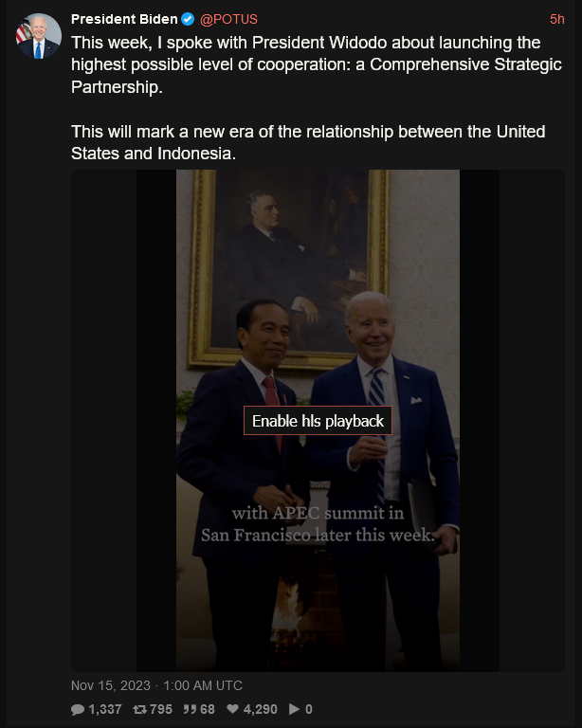Image resolution: width=582 pixels, height=728 pixels.
Task: Open the @POTUS handle link
Action: tap(228, 19)
